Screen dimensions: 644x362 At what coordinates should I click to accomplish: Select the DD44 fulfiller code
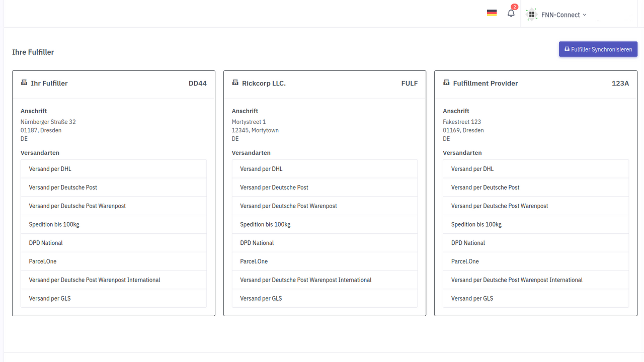coord(197,83)
